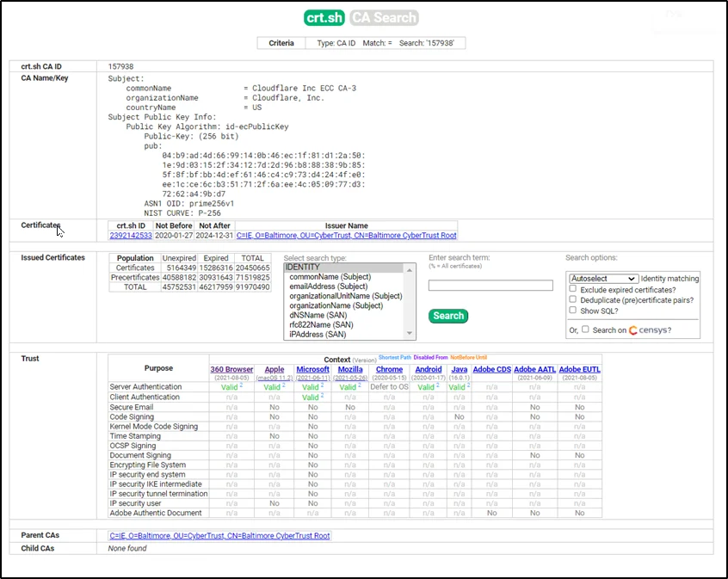The image size is (728, 579).
Task: Click the Disabled From legend label
Action: (430, 358)
